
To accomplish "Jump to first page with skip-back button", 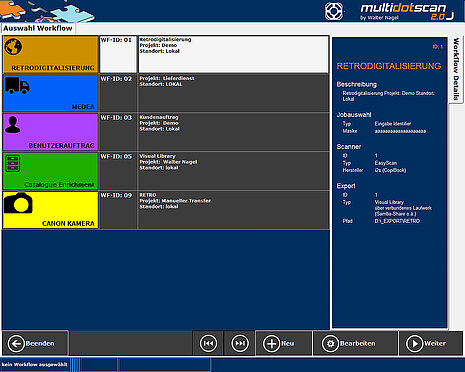I will pyautogui.click(x=208, y=343).
